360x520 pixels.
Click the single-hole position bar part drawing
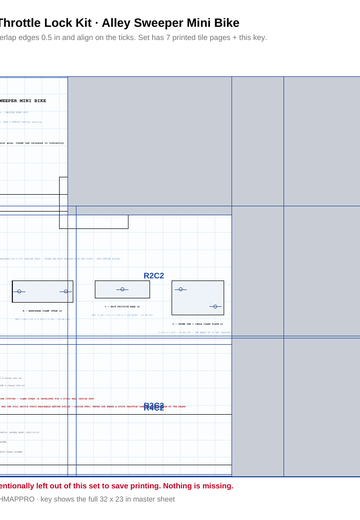pos(122,289)
